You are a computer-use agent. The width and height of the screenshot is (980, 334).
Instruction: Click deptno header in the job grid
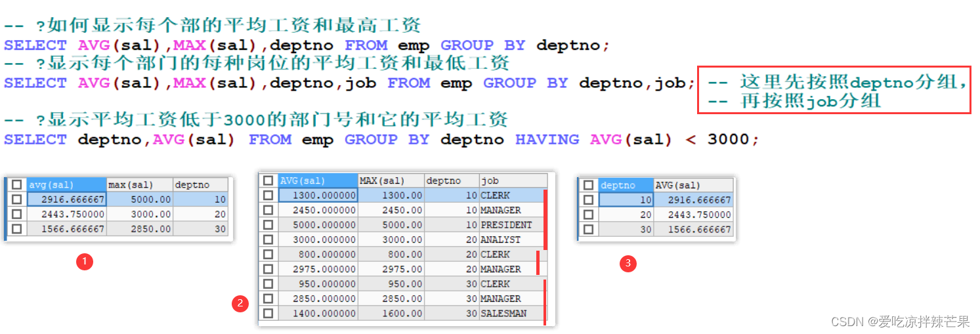tap(452, 180)
